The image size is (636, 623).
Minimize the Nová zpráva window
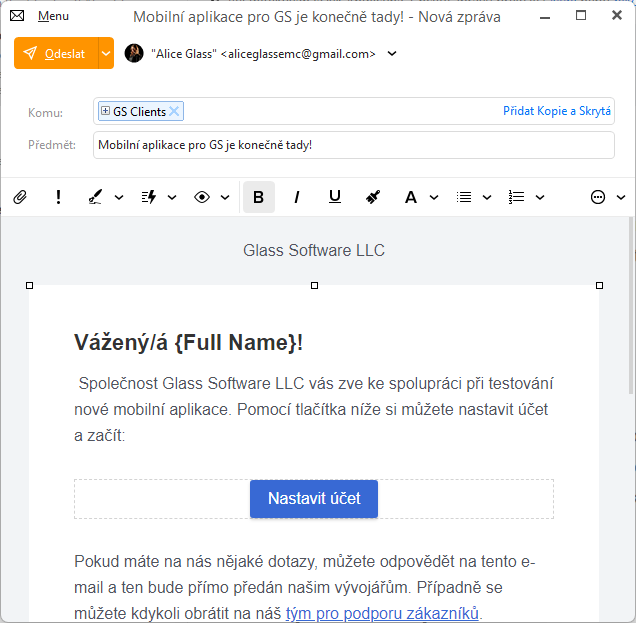pos(545,17)
